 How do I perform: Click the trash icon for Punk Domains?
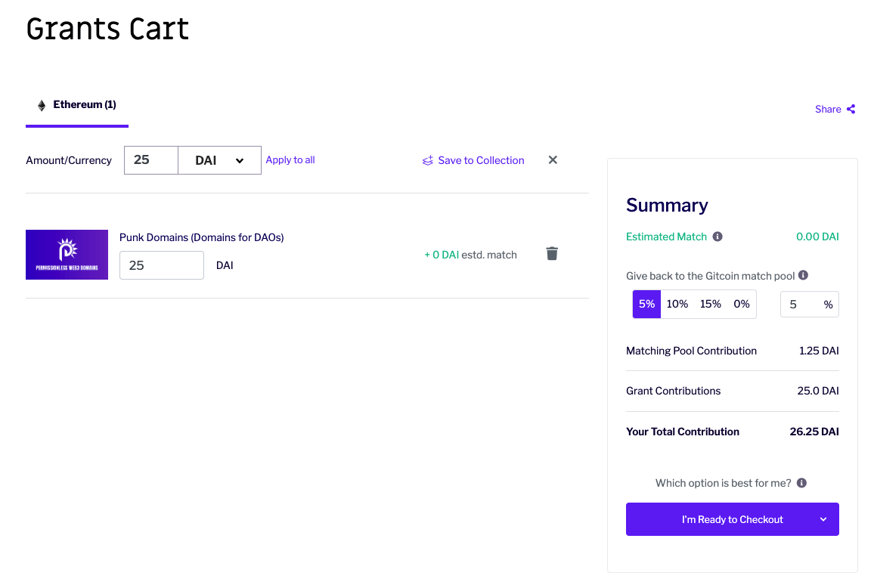click(x=552, y=254)
